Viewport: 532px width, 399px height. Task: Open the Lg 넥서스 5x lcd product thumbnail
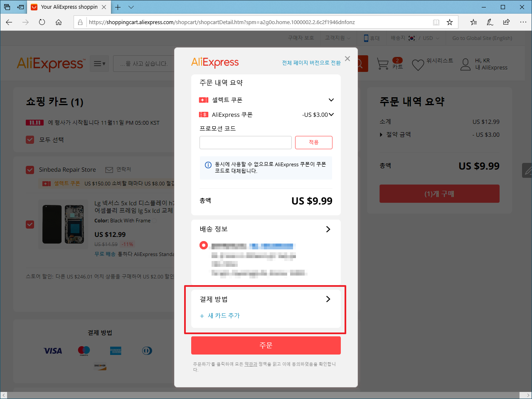[64, 224]
